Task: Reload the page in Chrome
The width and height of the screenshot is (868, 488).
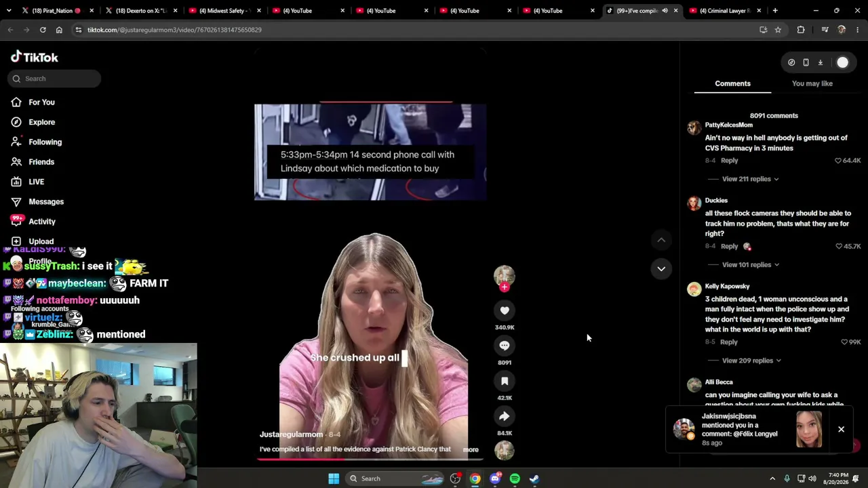Action: point(43,30)
